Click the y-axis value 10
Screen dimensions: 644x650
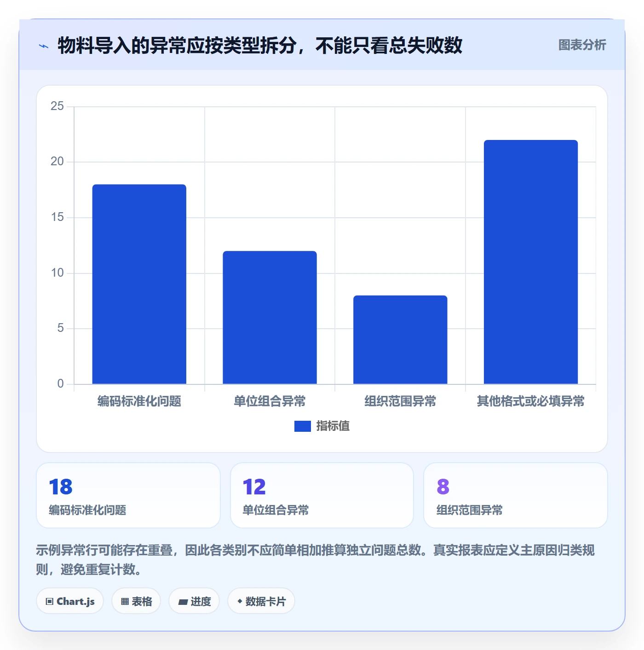[x=57, y=273]
